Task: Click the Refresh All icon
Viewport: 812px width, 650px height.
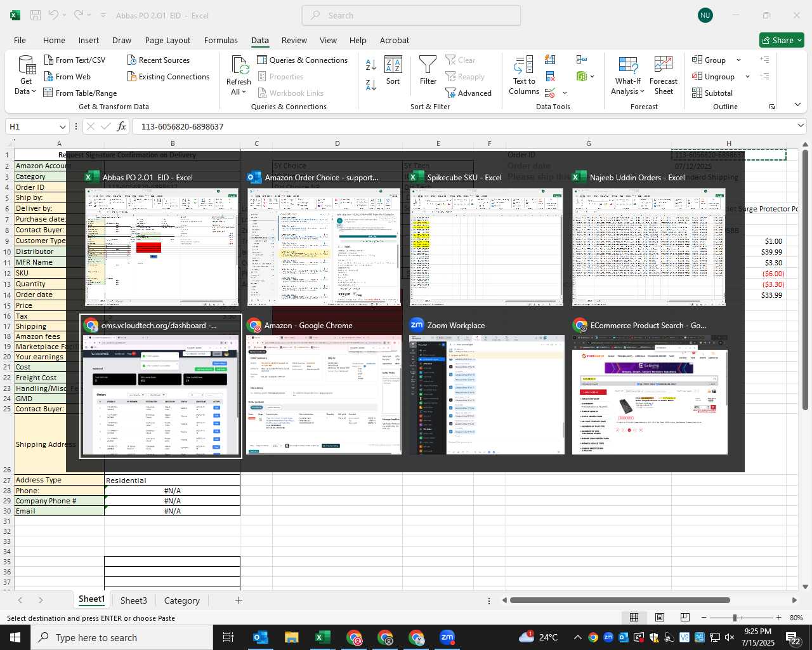Action: tap(239, 75)
